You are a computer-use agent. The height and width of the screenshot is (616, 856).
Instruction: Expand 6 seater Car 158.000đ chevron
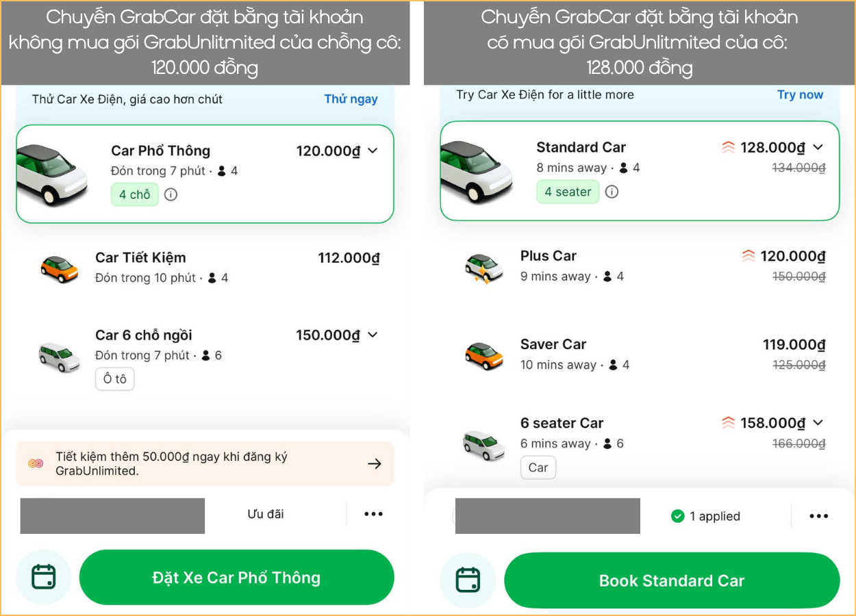pyautogui.click(x=818, y=423)
